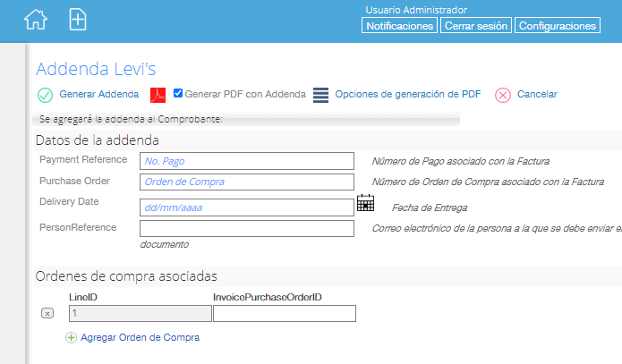Open the Delivery Date calendar picker
This screenshot has width=622, height=364.
[x=365, y=203]
